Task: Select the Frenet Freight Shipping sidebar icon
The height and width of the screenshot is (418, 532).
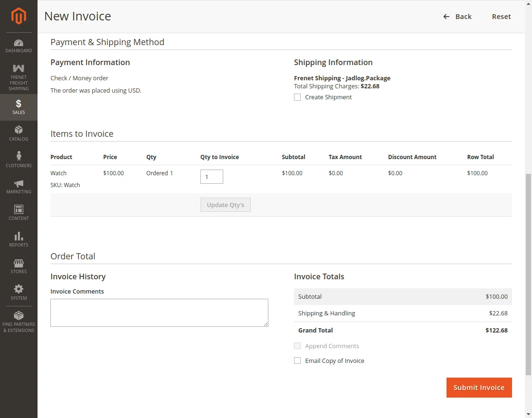Action: (19, 75)
